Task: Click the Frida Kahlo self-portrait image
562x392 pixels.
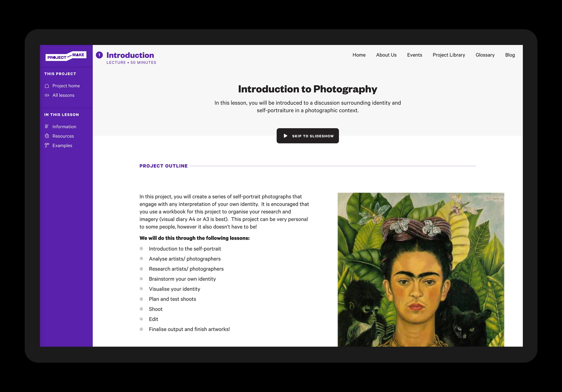Action: pos(421,269)
